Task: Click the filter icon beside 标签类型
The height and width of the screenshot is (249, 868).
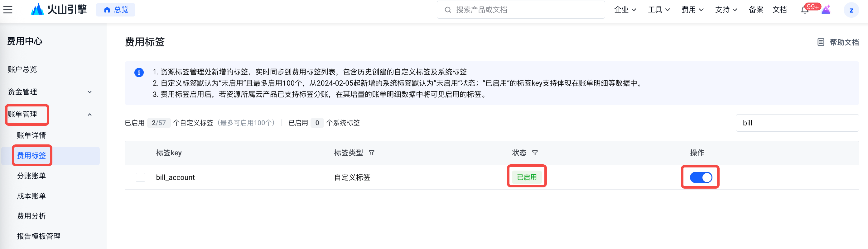Action: (x=371, y=153)
